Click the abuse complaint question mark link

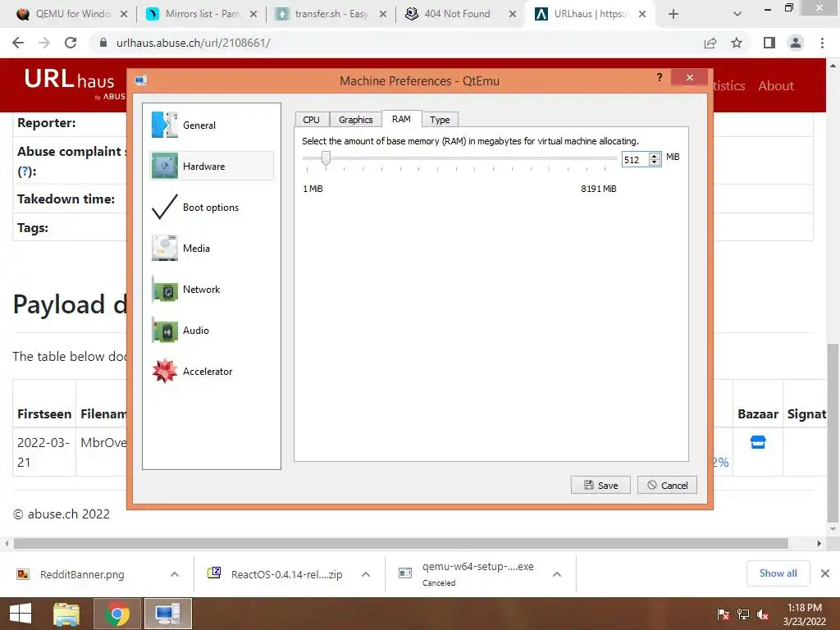(24, 172)
